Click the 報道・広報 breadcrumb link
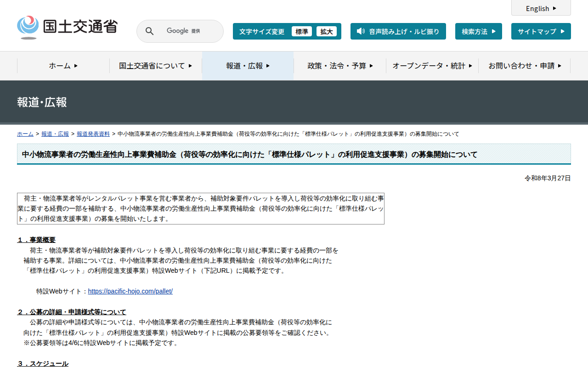Screen dimensions: 588x368 tap(55, 134)
